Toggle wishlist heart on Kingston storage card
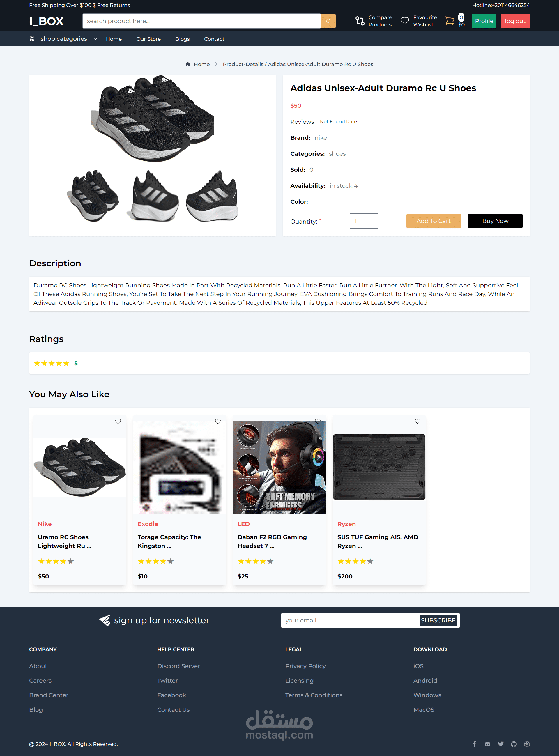Screen dimensions: 559x756 pyautogui.click(x=217, y=421)
